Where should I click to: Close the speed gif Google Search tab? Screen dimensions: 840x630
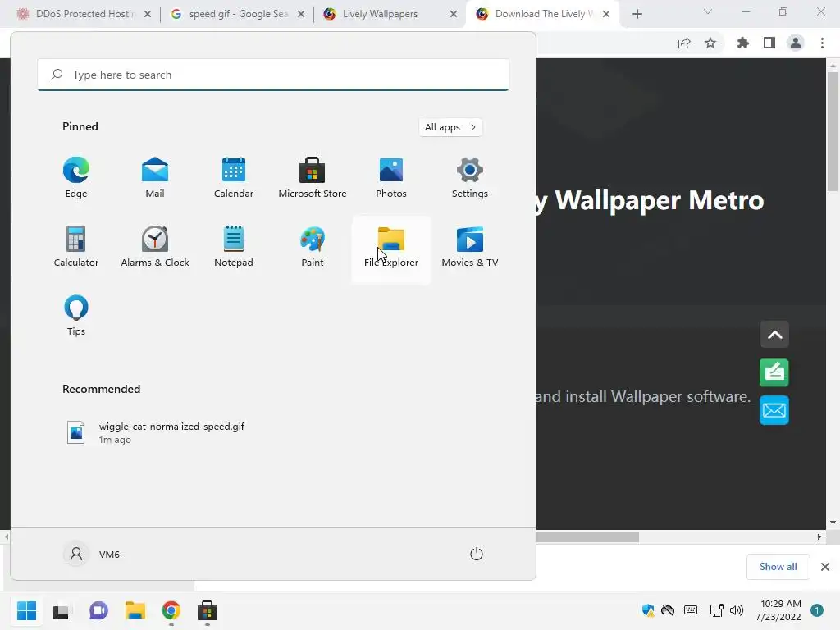[x=301, y=14]
